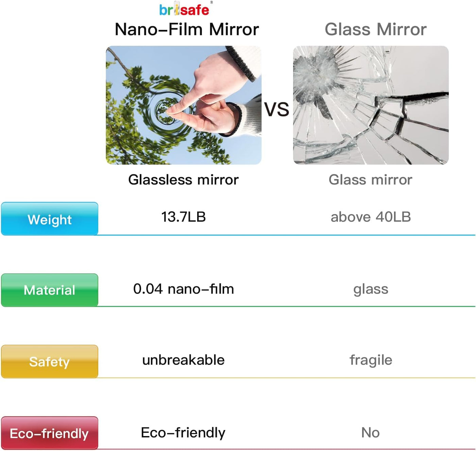Click the gray glass material value
This screenshot has width=476, height=451.
[371, 289]
